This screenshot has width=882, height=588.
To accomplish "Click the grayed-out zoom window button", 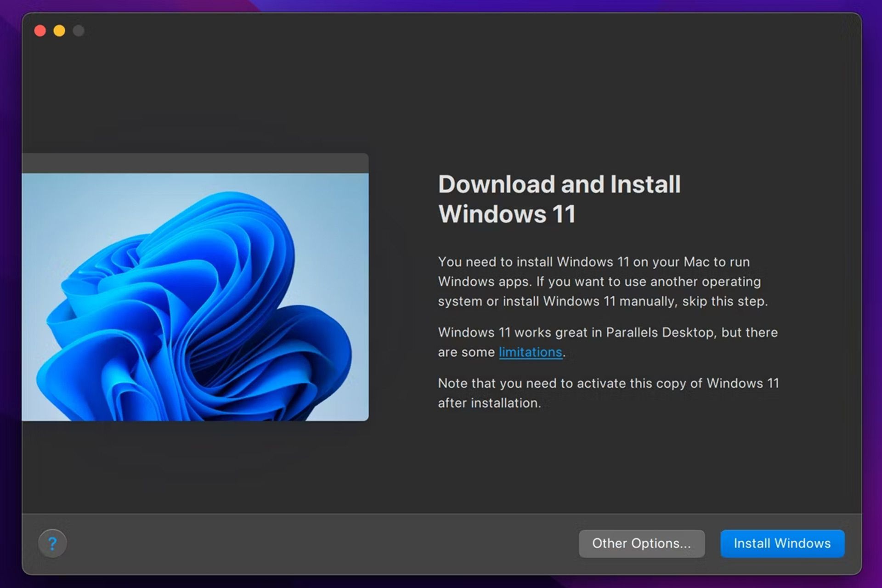I will tap(79, 31).
